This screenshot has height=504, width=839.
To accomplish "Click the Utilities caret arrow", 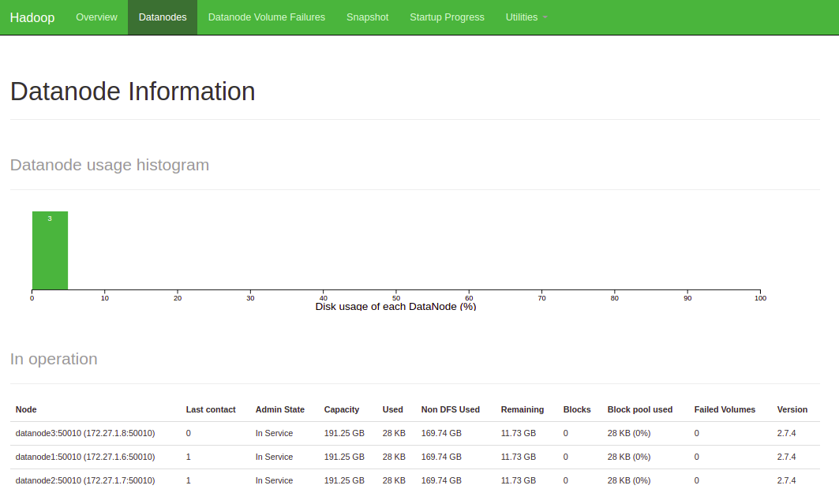I will tap(545, 17).
